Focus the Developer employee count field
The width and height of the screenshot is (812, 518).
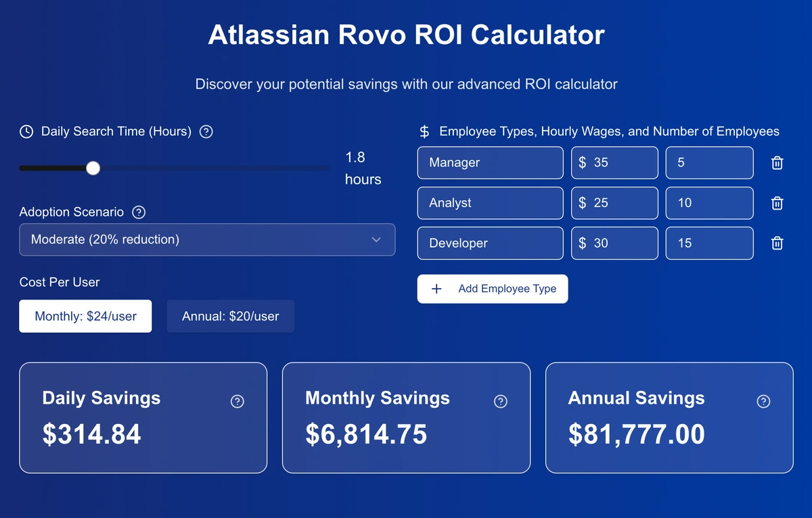coord(709,243)
